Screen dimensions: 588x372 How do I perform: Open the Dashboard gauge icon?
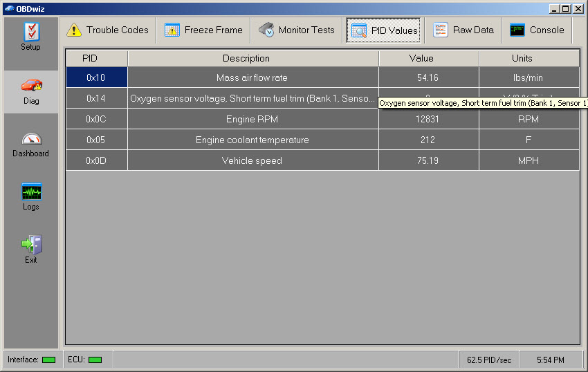tap(31, 139)
